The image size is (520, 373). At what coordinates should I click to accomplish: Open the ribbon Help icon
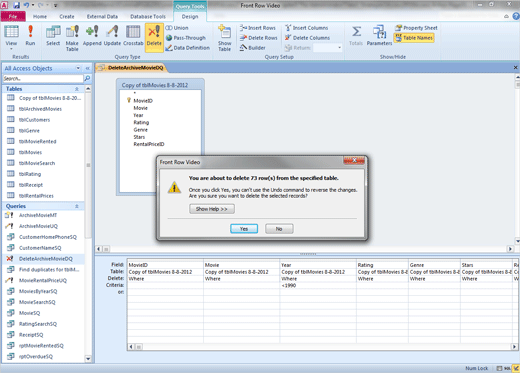tap(516, 16)
